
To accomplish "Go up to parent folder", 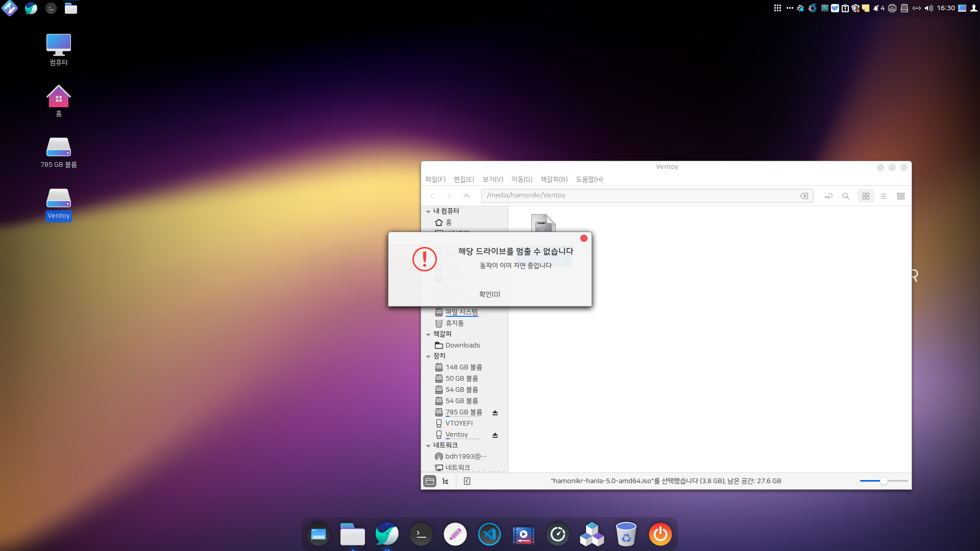I will click(x=466, y=196).
